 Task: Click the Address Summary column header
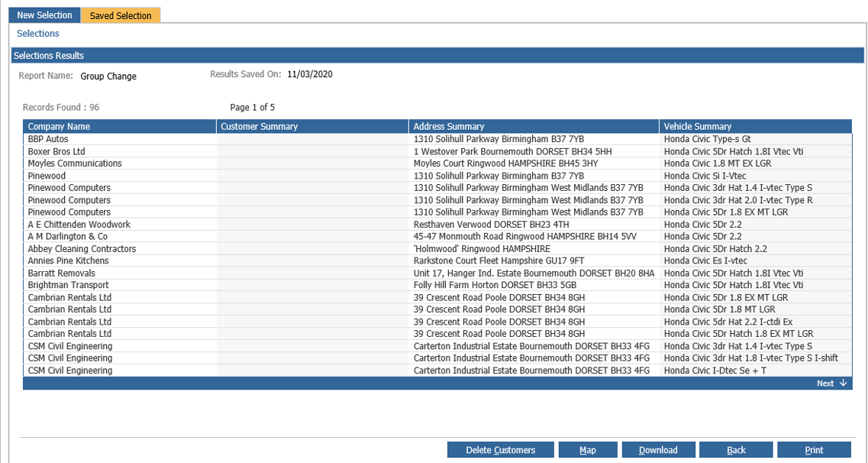tap(534, 126)
